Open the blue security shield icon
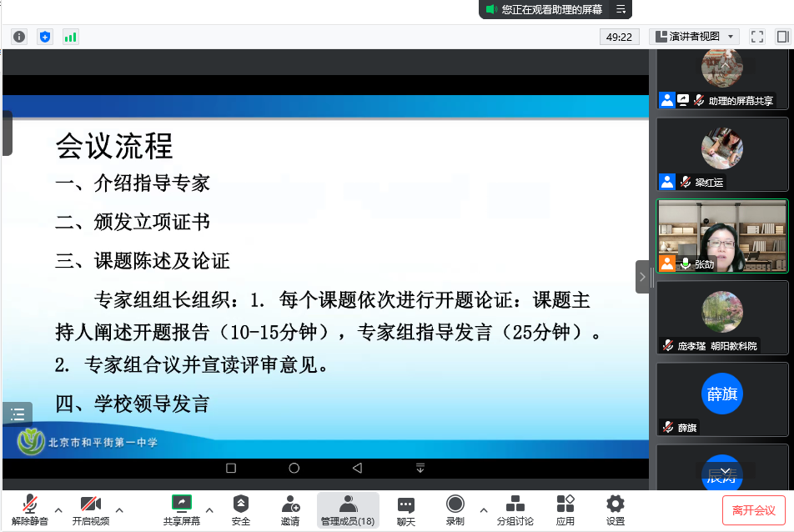Screen dimensions: 794x532 [x=45, y=37]
